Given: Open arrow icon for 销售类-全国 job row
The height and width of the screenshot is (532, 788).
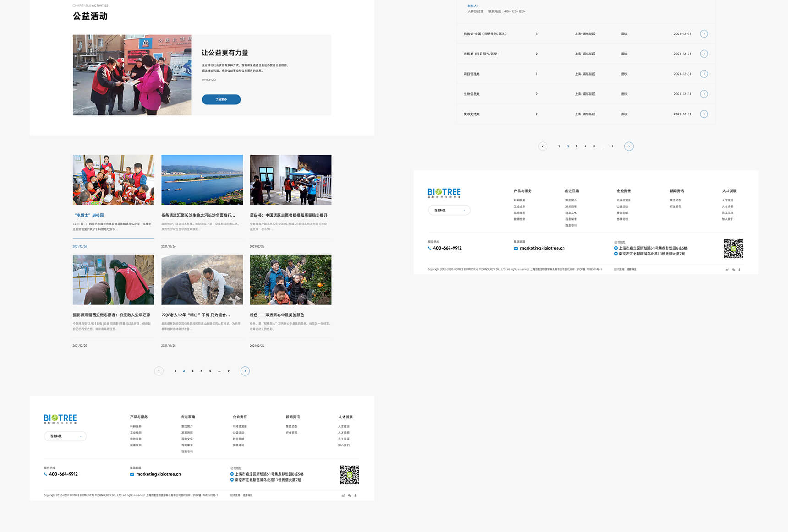Looking at the screenshot, I should (x=704, y=34).
